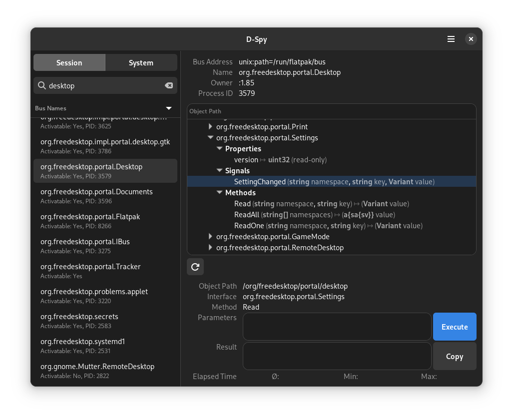513x420 pixels.
Task: Open the hamburger main menu
Action: pyautogui.click(x=451, y=39)
